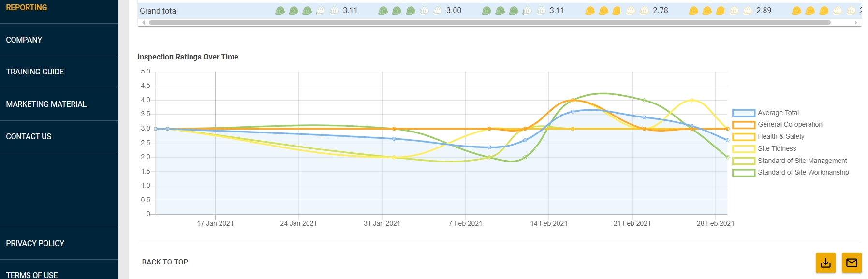The width and height of the screenshot is (868, 279).
Task: Click the first orange helmet beside 2.78
Action: (589, 11)
